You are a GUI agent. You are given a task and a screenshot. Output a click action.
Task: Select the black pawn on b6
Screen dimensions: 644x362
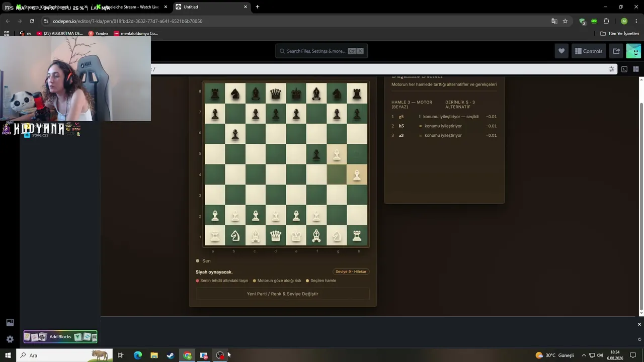(235, 134)
